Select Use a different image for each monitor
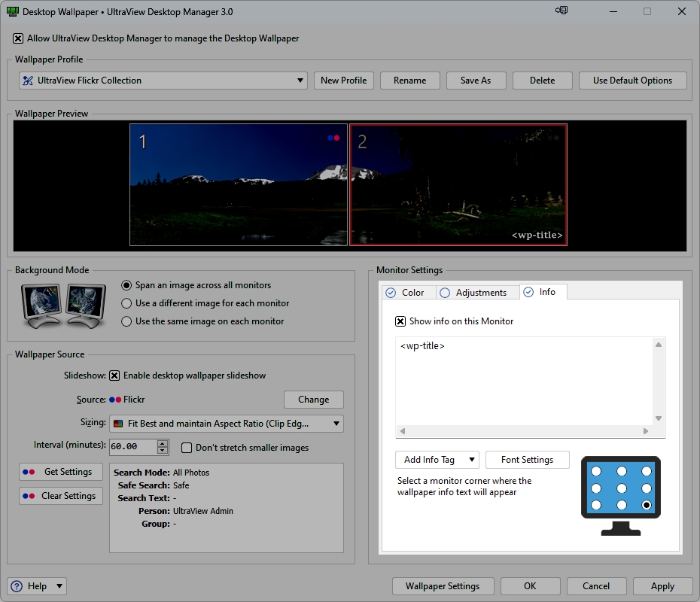This screenshot has width=700, height=602. click(128, 304)
